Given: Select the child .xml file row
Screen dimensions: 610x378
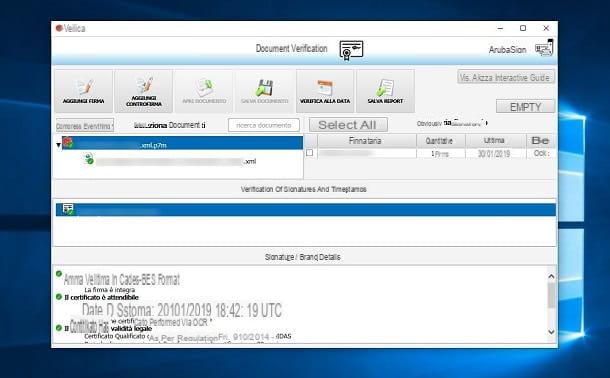Looking at the screenshot, I should pos(170,161).
